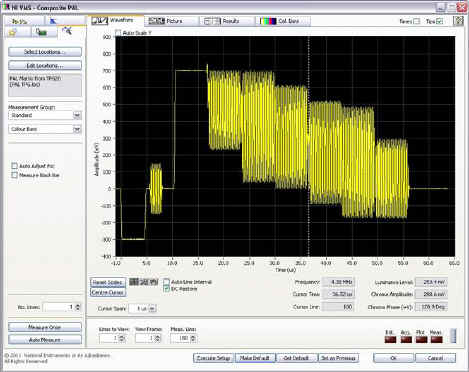Image resolution: width=469 pixels, height=372 pixels.
Task: Toggle Auto Line Interval checkbox
Action: pos(166,282)
